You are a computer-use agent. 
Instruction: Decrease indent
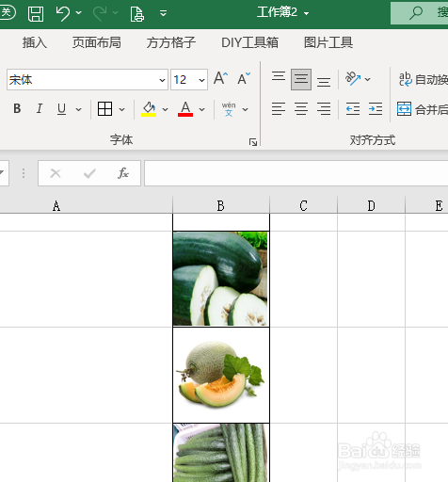coord(353,109)
